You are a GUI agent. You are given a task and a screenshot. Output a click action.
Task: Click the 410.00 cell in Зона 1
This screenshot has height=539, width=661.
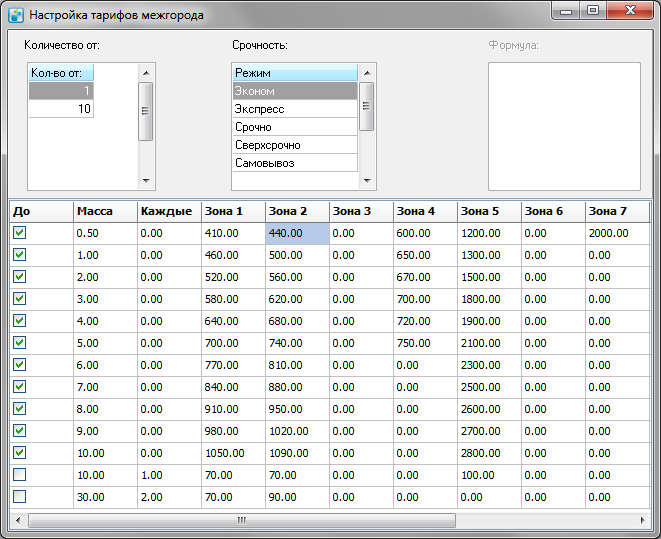point(233,233)
